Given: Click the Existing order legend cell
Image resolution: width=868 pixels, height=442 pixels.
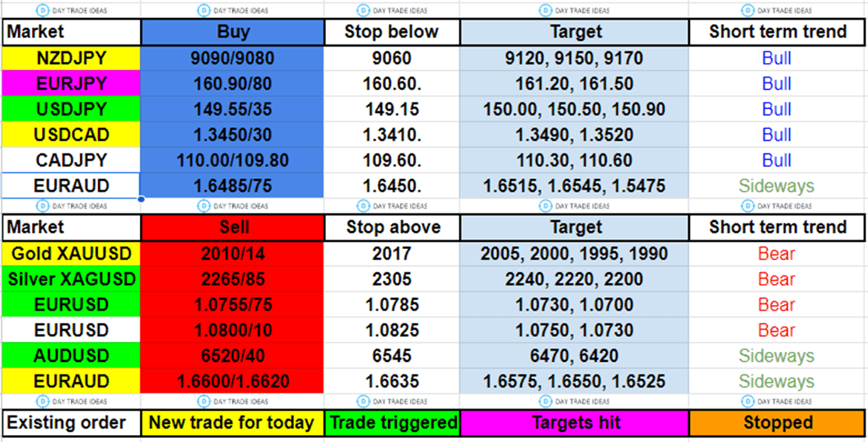Looking at the screenshot, I should click(72, 423).
